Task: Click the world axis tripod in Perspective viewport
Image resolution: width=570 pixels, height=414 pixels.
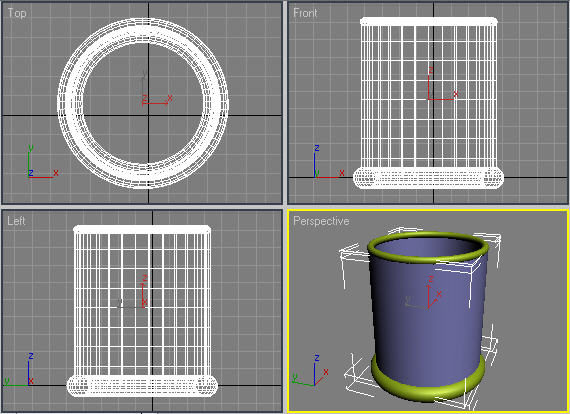Action: click(x=311, y=371)
